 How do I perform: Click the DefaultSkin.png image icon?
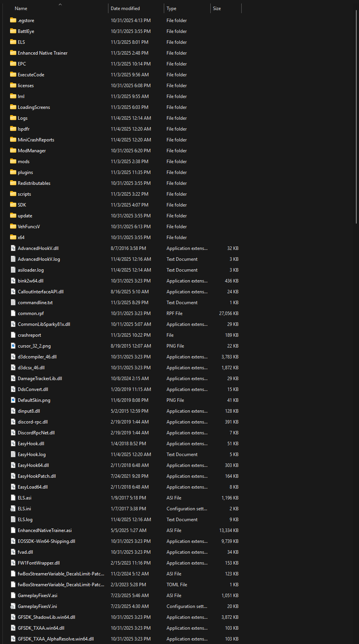13,400
